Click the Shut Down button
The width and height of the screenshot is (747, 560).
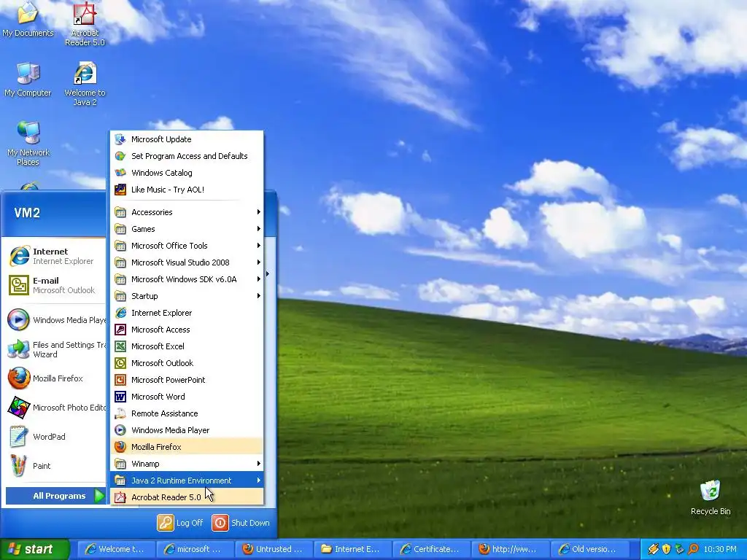click(x=241, y=522)
